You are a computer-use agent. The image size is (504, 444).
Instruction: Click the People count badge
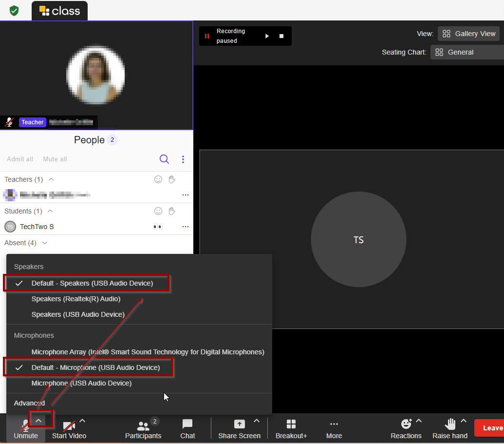(x=112, y=140)
